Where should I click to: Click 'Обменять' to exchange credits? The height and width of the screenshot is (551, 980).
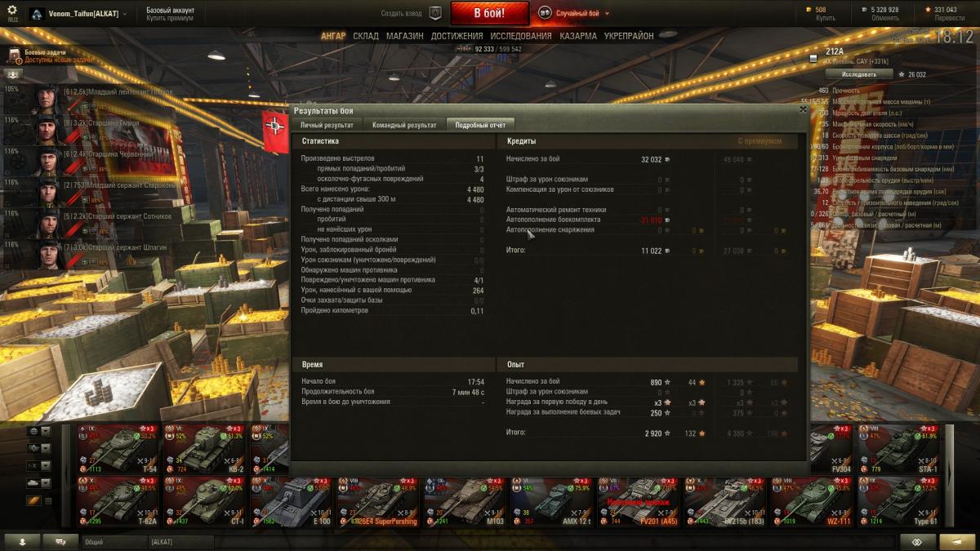885,18
